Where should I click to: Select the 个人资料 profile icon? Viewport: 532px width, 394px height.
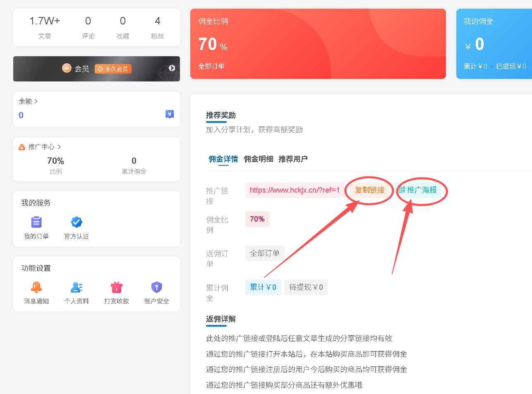[x=76, y=288]
